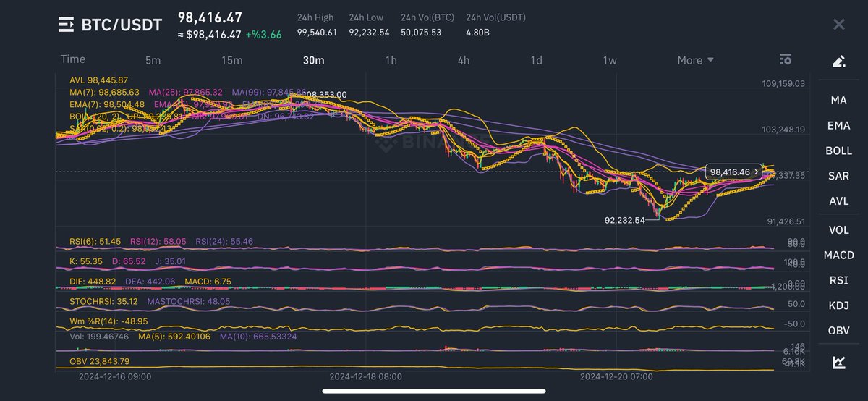Viewport: 868px width, 401px height.
Task: Tap the 24h Low value 92,232.54
Action: (x=369, y=33)
